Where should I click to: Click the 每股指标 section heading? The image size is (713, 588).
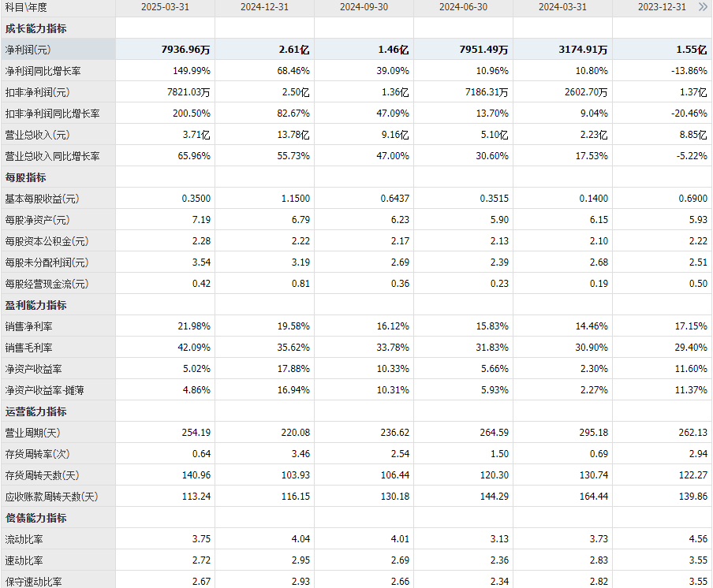[x=25, y=177]
